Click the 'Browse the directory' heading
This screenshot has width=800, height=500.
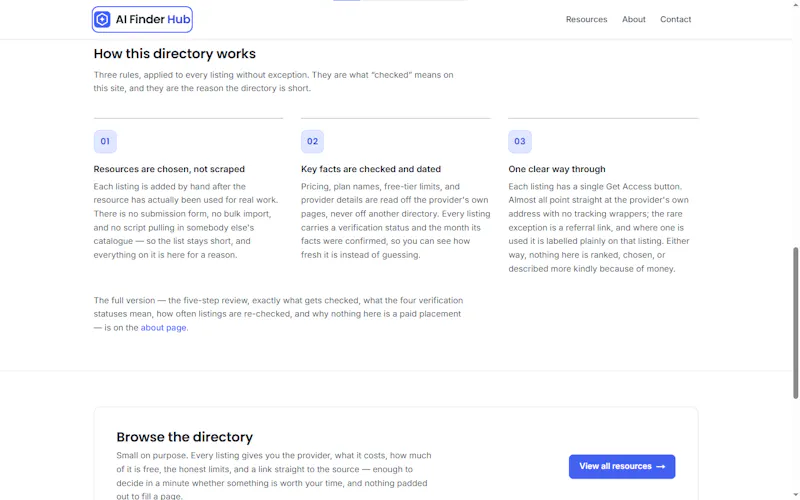(x=184, y=437)
